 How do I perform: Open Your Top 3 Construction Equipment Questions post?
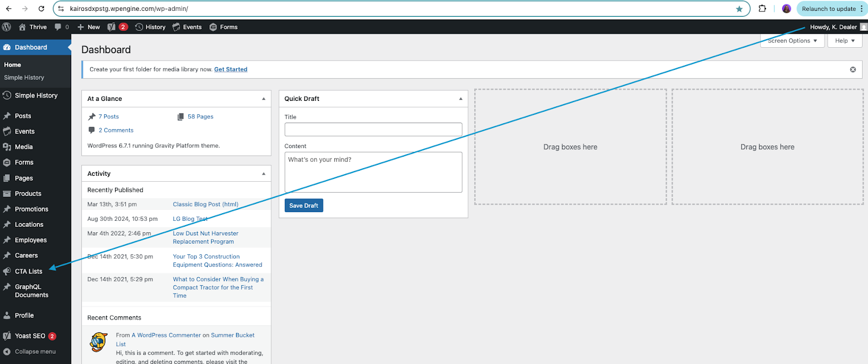[218, 261]
